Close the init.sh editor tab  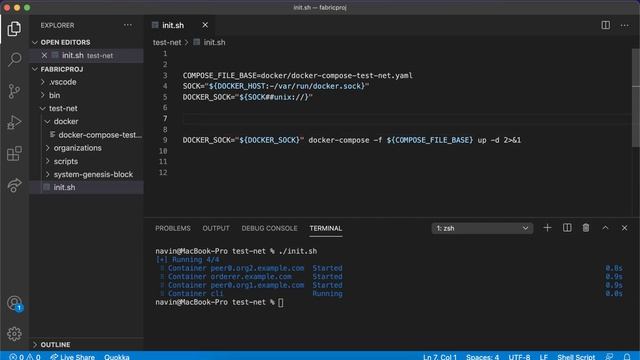(205, 25)
